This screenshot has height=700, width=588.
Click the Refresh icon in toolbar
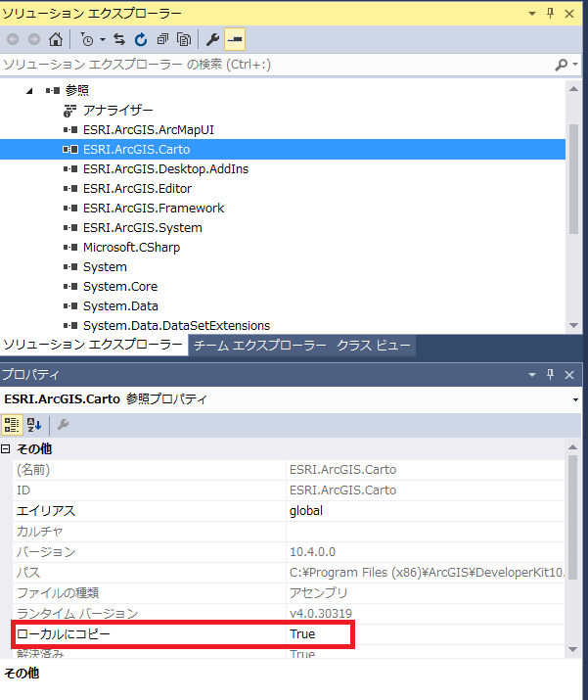click(141, 40)
